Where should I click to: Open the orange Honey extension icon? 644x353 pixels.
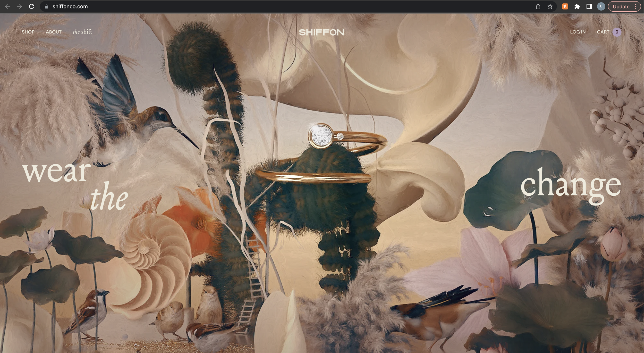[565, 7]
